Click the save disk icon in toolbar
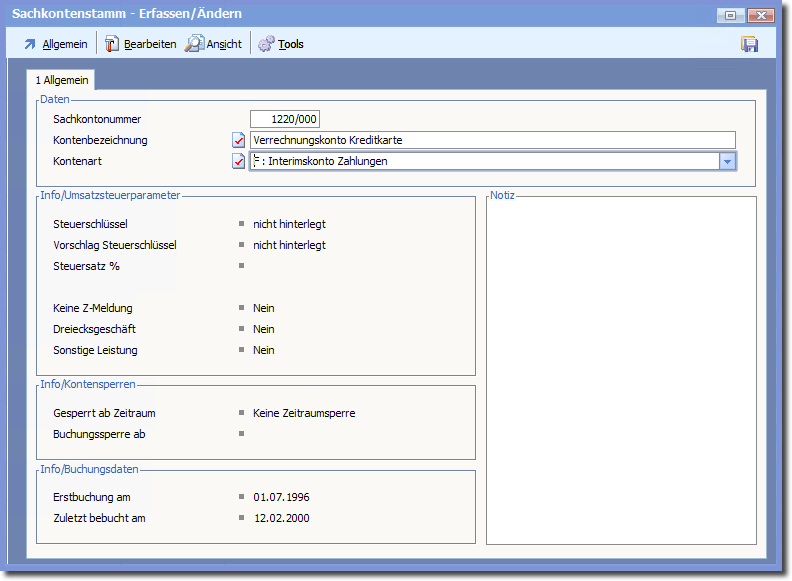This screenshot has width=792, height=581. 749,44
